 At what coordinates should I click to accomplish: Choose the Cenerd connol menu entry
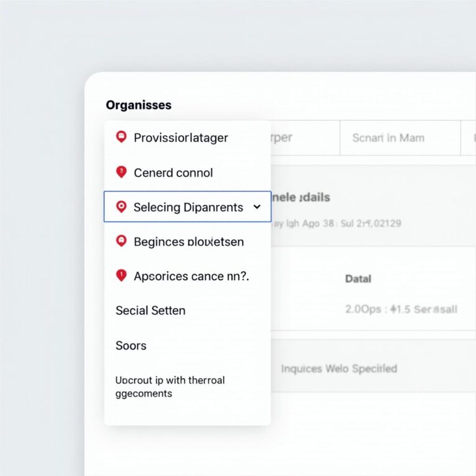click(187, 172)
